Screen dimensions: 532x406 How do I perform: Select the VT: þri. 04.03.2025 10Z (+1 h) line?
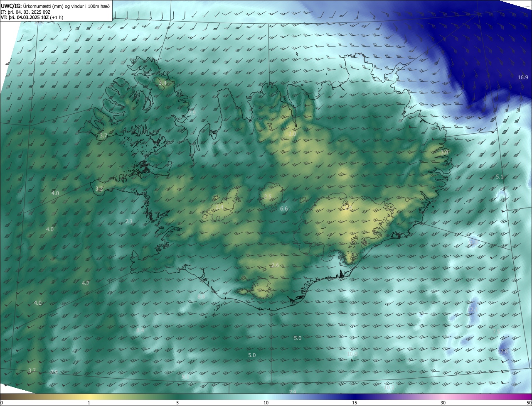pyautogui.click(x=32, y=18)
